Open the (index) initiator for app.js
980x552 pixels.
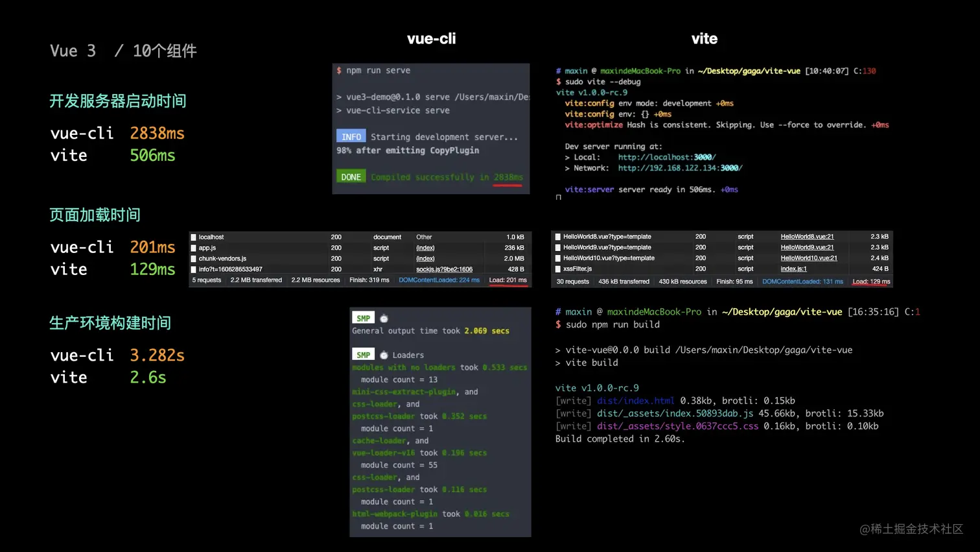tap(425, 248)
